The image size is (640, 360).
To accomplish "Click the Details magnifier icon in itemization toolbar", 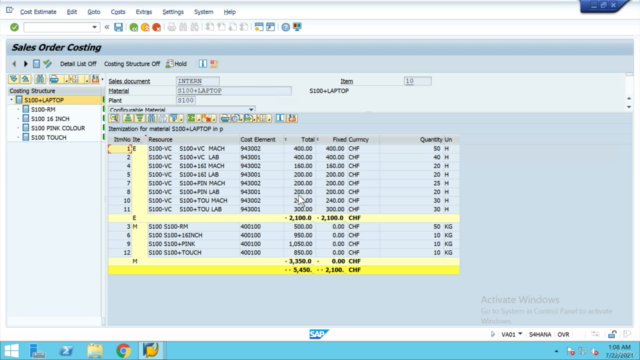I will [114, 118].
